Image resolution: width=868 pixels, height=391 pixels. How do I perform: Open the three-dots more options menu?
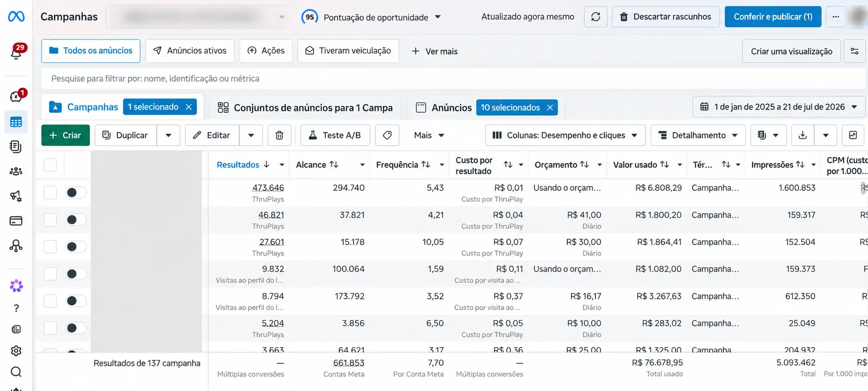(x=835, y=17)
